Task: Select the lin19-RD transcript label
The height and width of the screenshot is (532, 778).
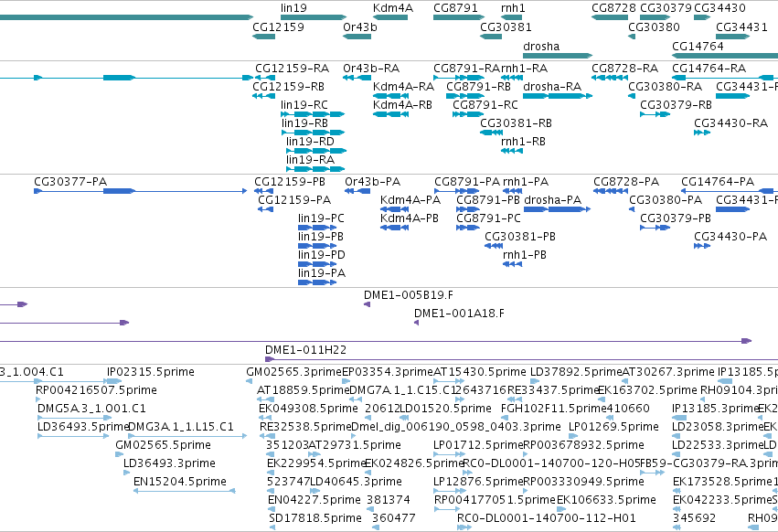Action: pos(310,142)
